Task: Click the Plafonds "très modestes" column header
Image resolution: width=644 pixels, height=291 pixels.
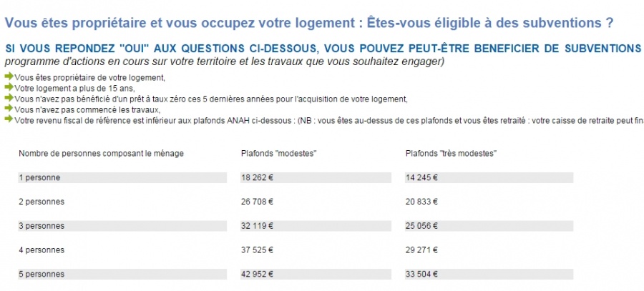Action: click(x=451, y=153)
